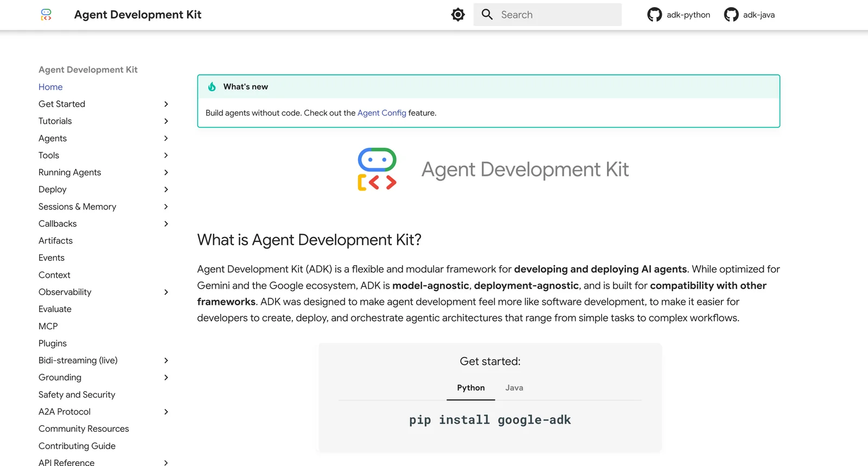Expand the Deploy chevron

pos(166,189)
